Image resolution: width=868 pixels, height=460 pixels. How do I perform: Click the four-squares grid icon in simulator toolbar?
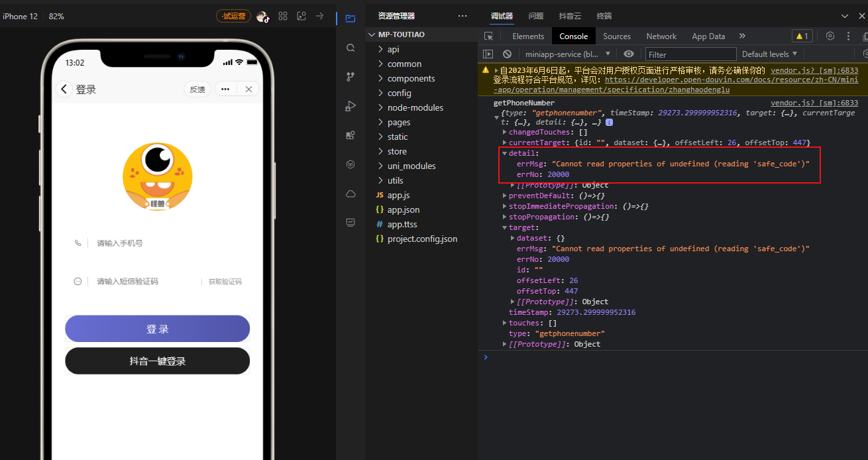click(283, 16)
